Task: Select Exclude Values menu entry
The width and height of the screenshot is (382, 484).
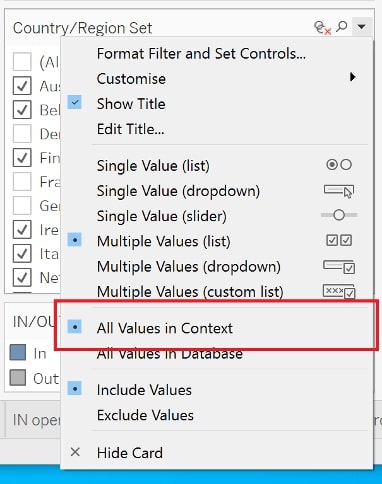Action: pos(145,415)
